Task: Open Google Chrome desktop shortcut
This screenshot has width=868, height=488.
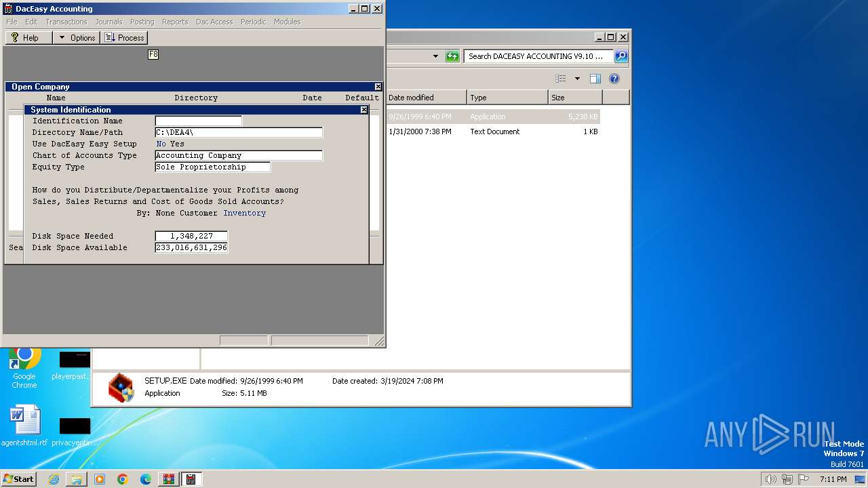Action: pyautogui.click(x=24, y=367)
